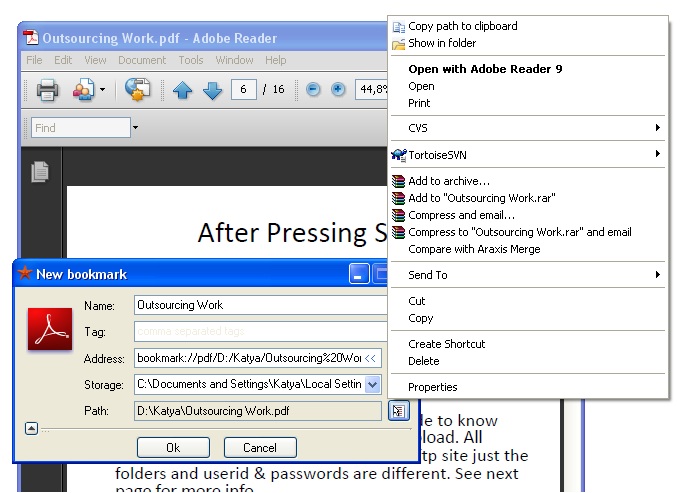Viewport: 683px width, 493px height.
Task: Select Compress to "Outsourcing Work.rar" and email
Action: tap(527, 232)
